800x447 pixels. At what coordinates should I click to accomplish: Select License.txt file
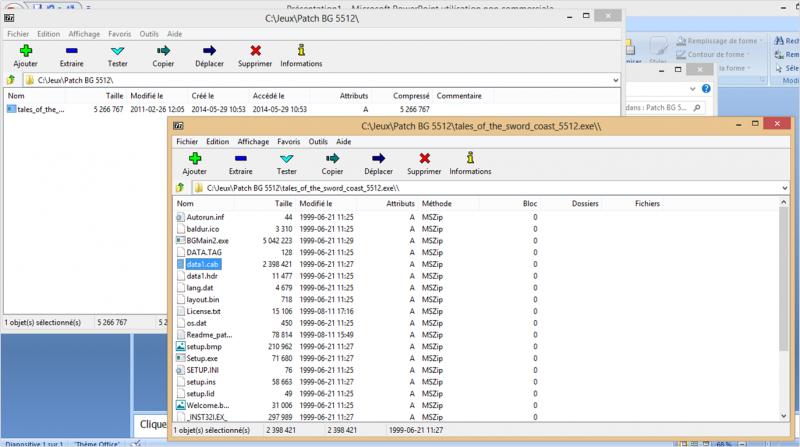(x=203, y=311)
